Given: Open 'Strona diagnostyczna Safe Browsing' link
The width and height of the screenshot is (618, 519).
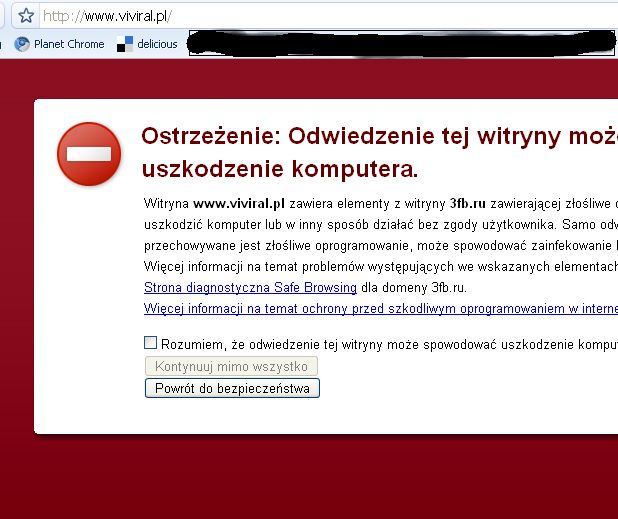Looking at the screenshot, I should tap(250, 287).
